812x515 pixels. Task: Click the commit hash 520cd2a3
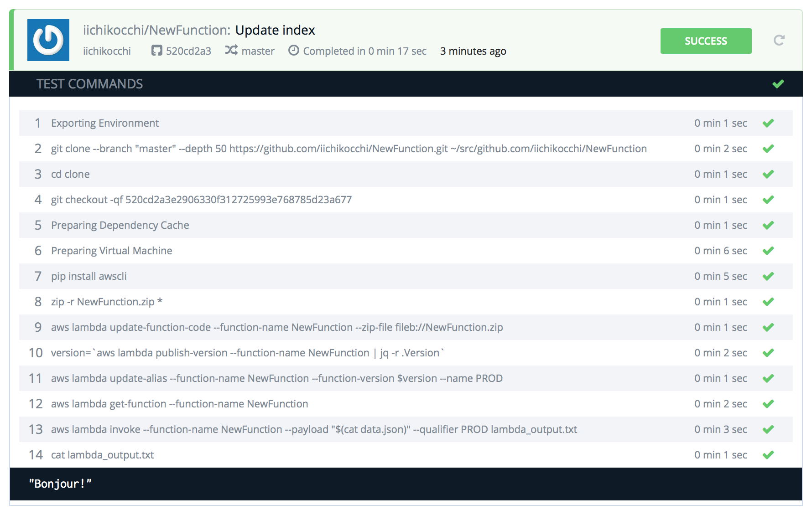click(x=189, y=51)
